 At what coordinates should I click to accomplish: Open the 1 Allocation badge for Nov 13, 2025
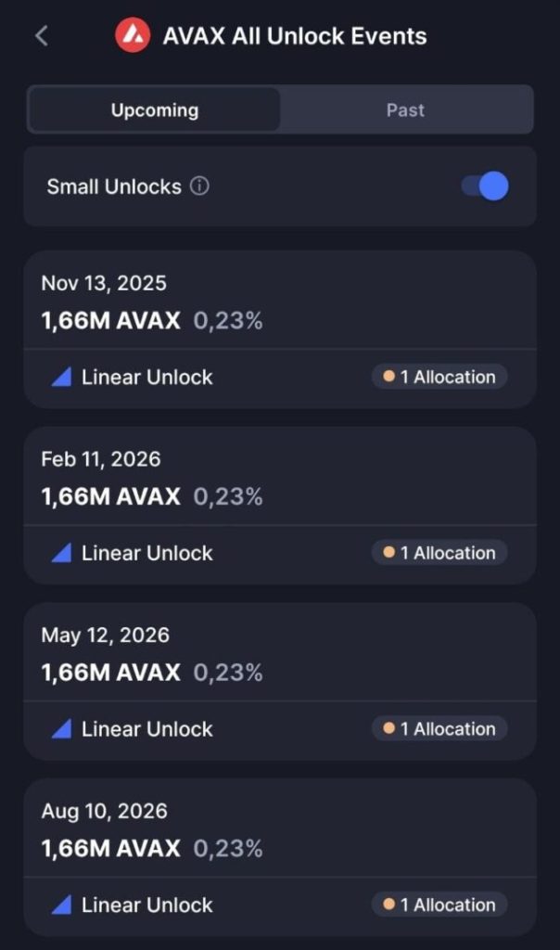tap(439, 377)
